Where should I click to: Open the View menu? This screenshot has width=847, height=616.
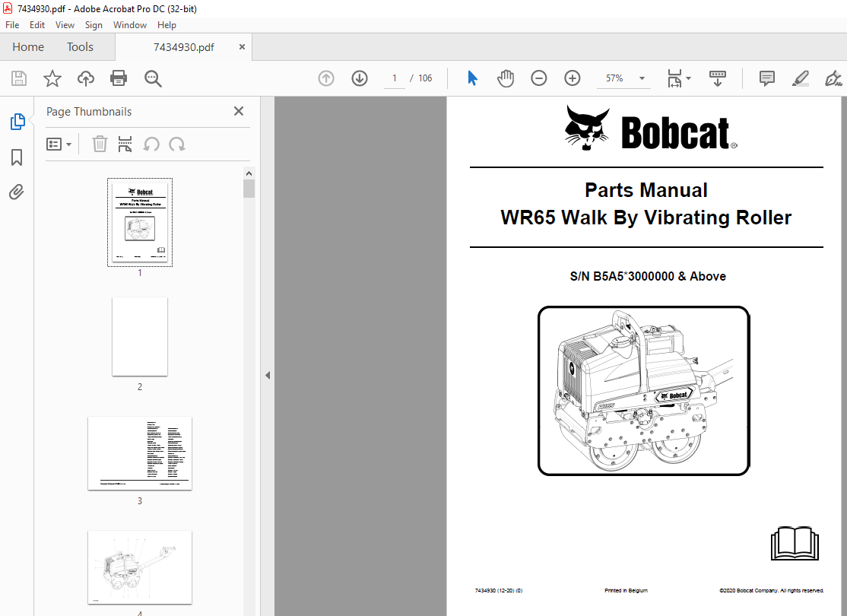click(65, 25)
